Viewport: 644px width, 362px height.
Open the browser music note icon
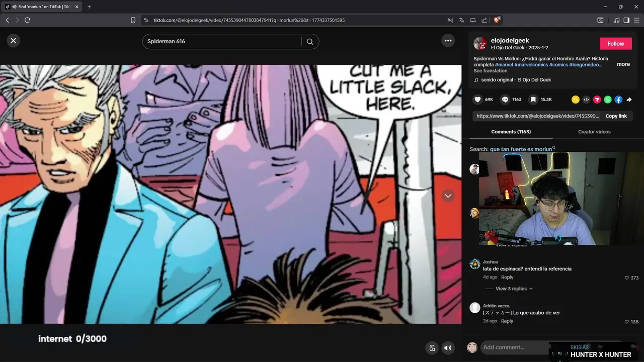coord(616,20)
